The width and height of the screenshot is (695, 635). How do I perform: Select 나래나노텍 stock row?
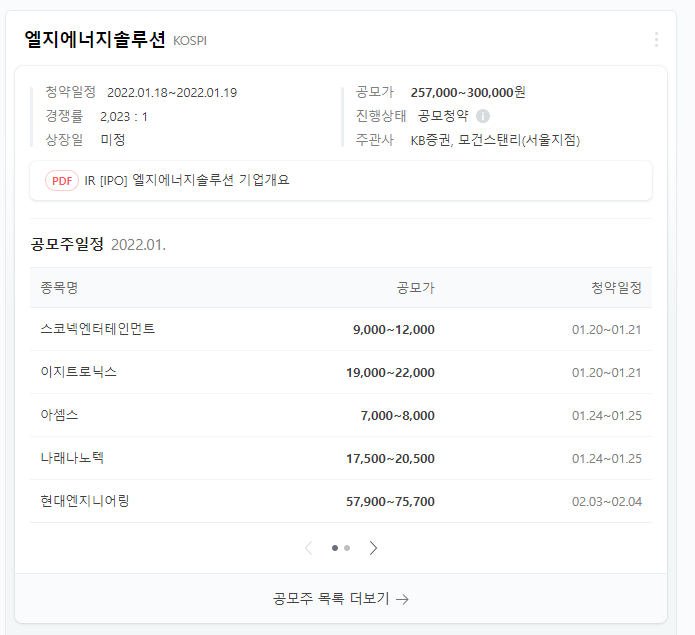coord(340,458)
